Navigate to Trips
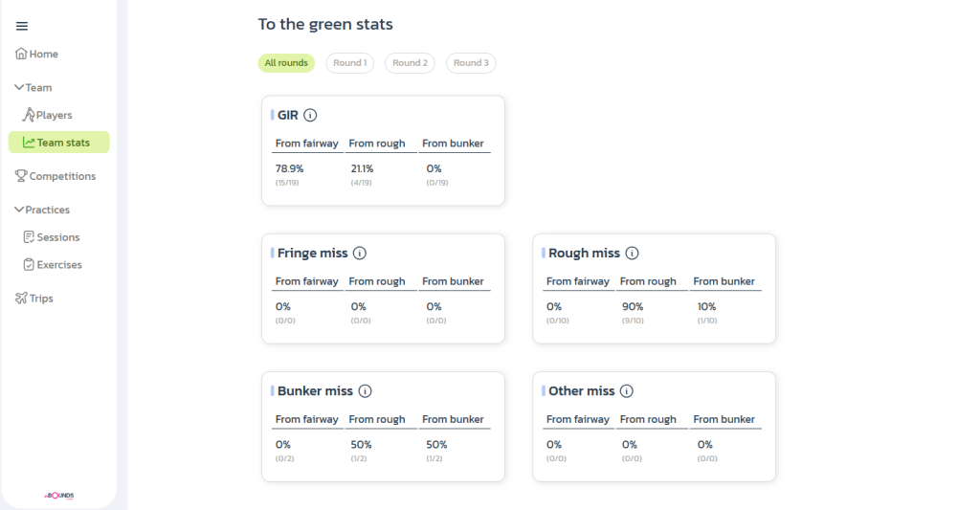Viewport: 980px width, 510px height. [x=40, y=299]
